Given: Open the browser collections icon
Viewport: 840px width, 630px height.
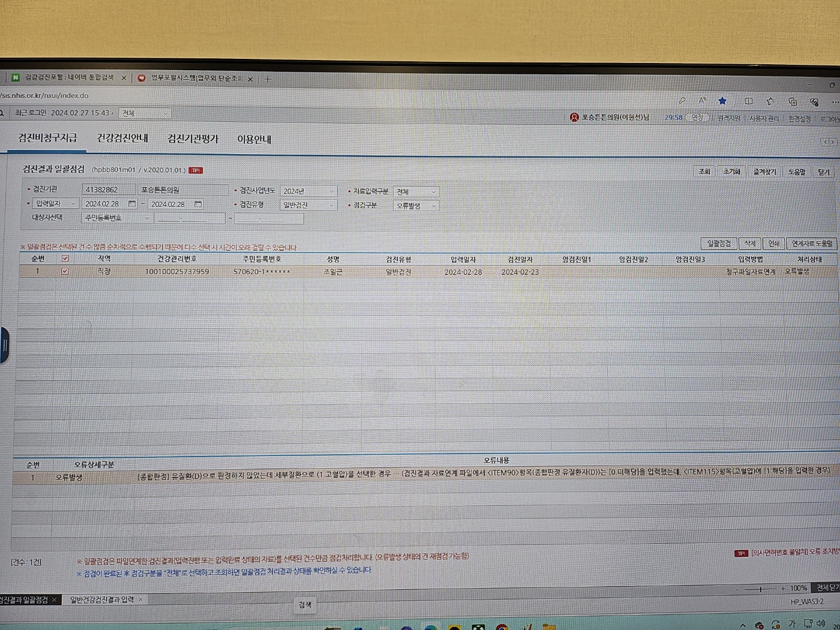Looking at the screenshot, I should (793, 101).
